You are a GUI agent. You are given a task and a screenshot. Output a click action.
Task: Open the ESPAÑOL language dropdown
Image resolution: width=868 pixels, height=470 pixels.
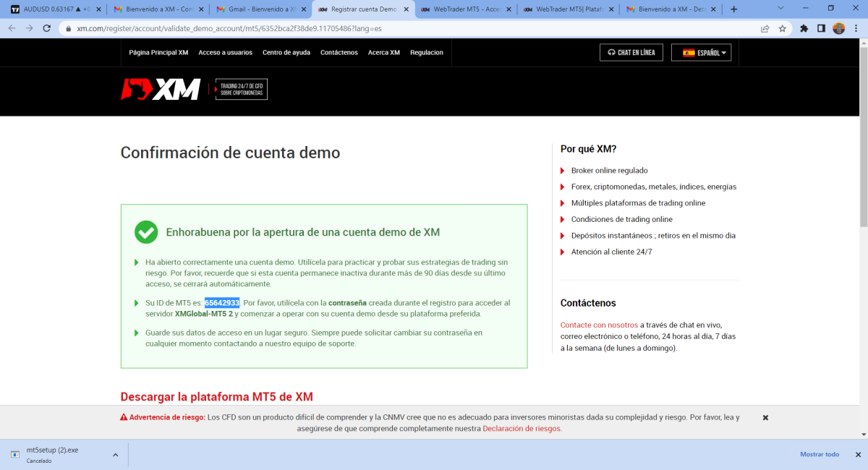tap(702, 53)
